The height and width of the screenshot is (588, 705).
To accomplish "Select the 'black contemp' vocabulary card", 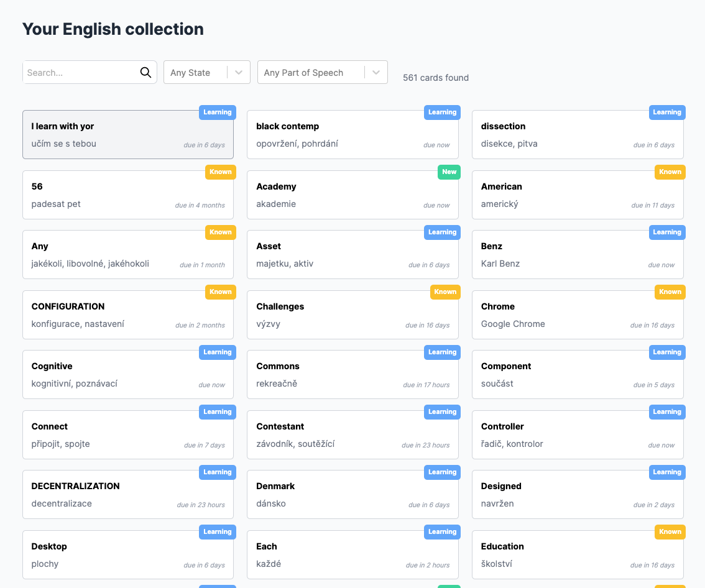I will 352,135.
